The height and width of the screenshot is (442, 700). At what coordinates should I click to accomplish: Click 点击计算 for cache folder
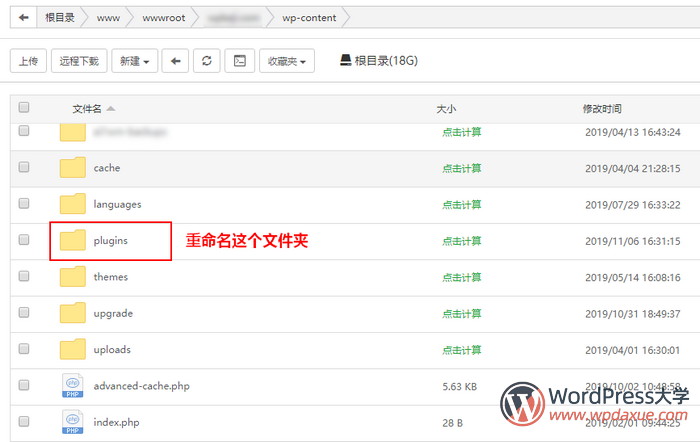(462, 168)
